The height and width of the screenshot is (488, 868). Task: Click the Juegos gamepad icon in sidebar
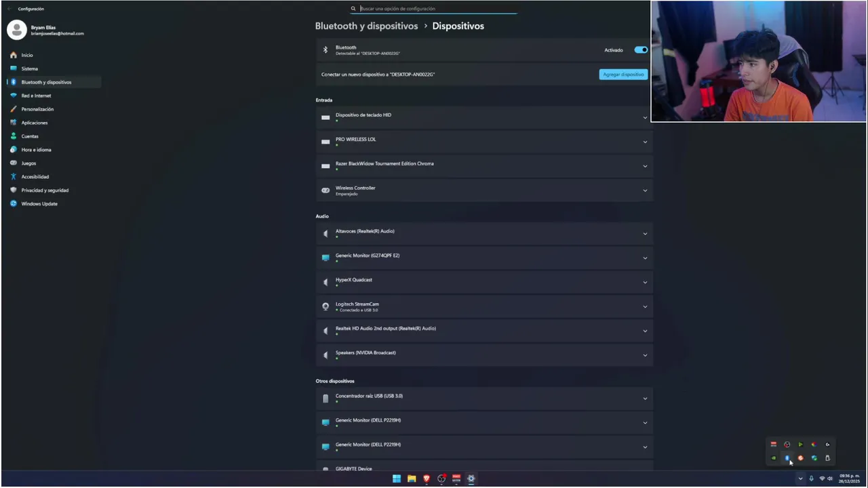point(13,163)
